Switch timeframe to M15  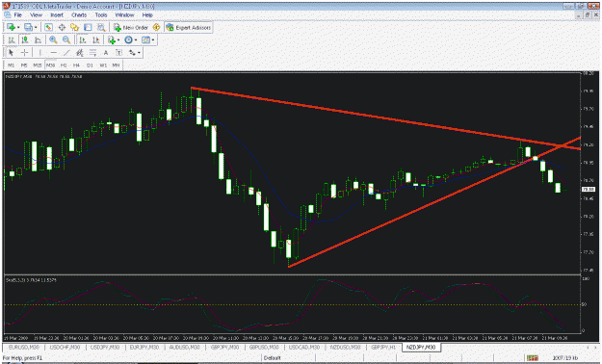coord(38,65)
